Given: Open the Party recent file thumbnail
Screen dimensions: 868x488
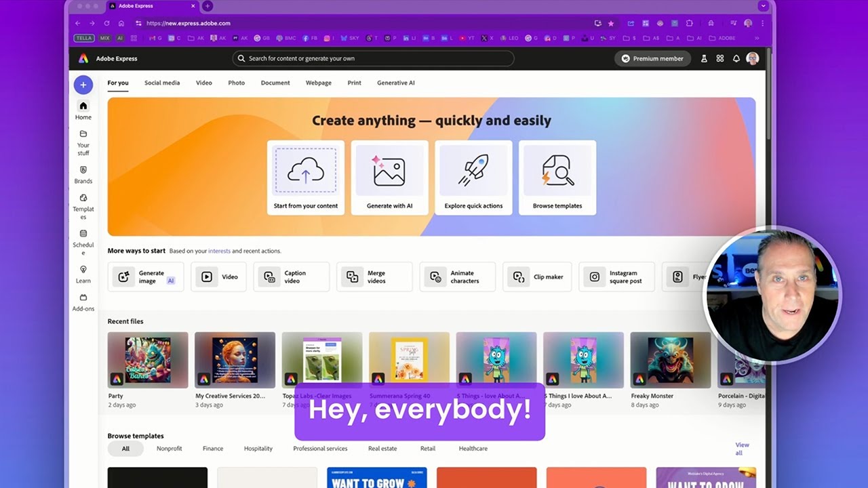Looking at the screenshot, I should pos(148,360).
